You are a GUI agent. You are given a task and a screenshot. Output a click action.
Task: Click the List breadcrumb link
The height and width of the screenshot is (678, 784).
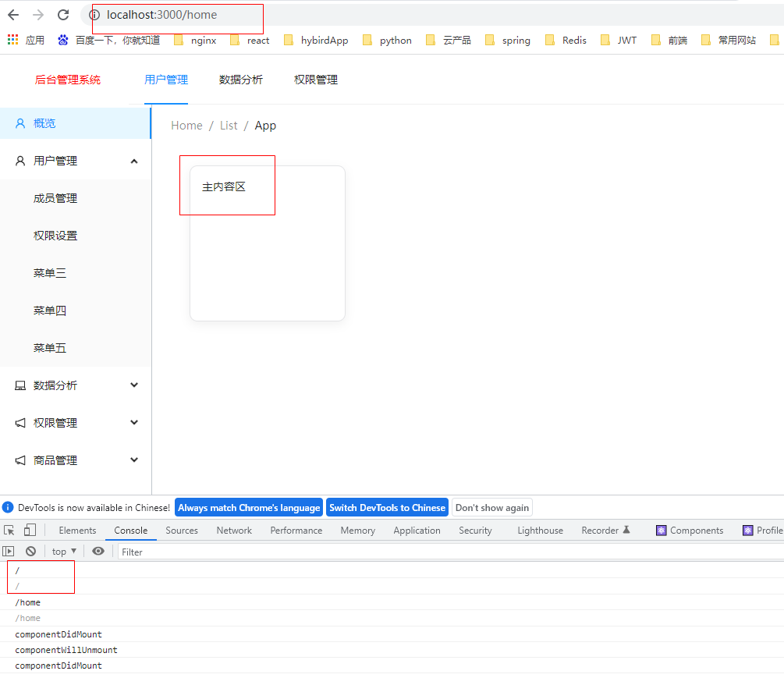(x=229, y=126)
